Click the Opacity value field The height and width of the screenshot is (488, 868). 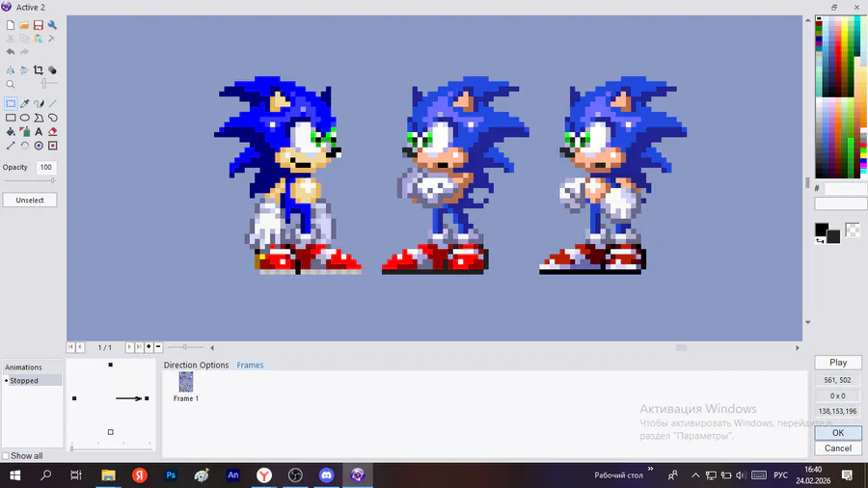pyautogui.click(x=46, y=167)
